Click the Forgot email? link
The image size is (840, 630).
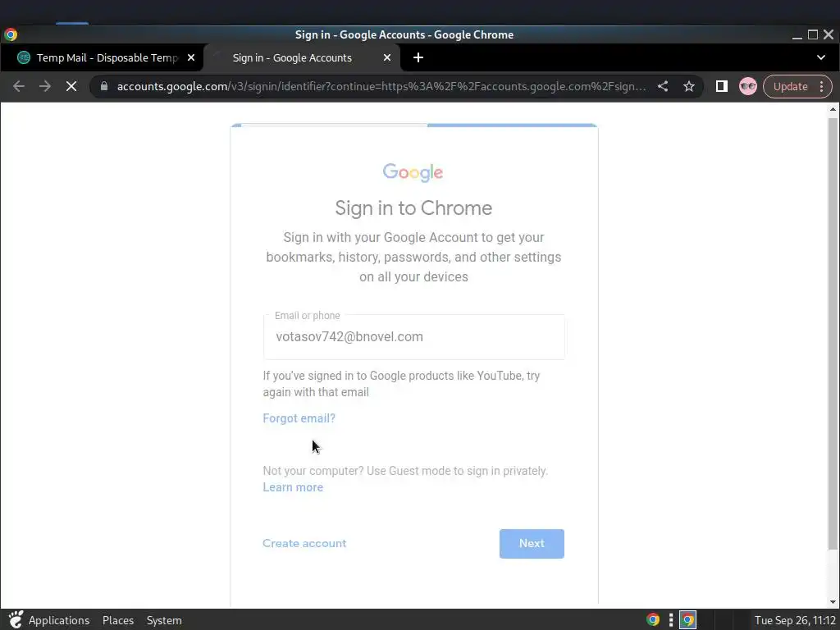[x=299, y=418]
